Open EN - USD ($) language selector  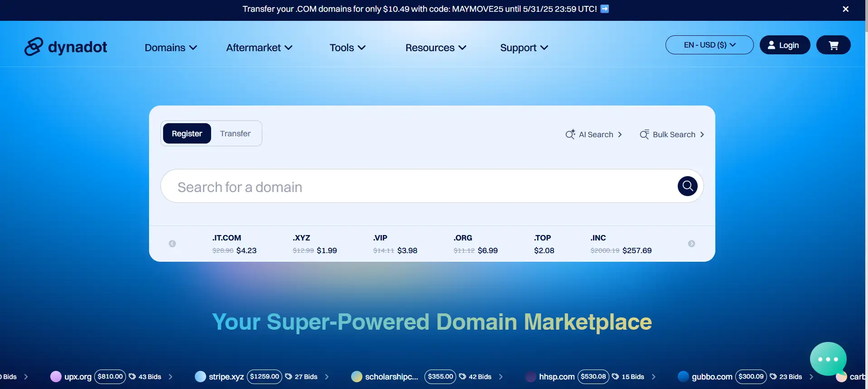[x=709, y=45]
